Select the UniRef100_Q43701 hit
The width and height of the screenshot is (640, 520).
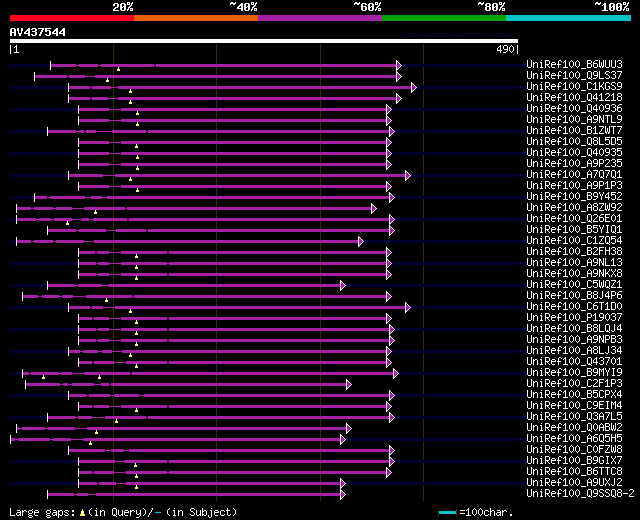tap(574, 362)
